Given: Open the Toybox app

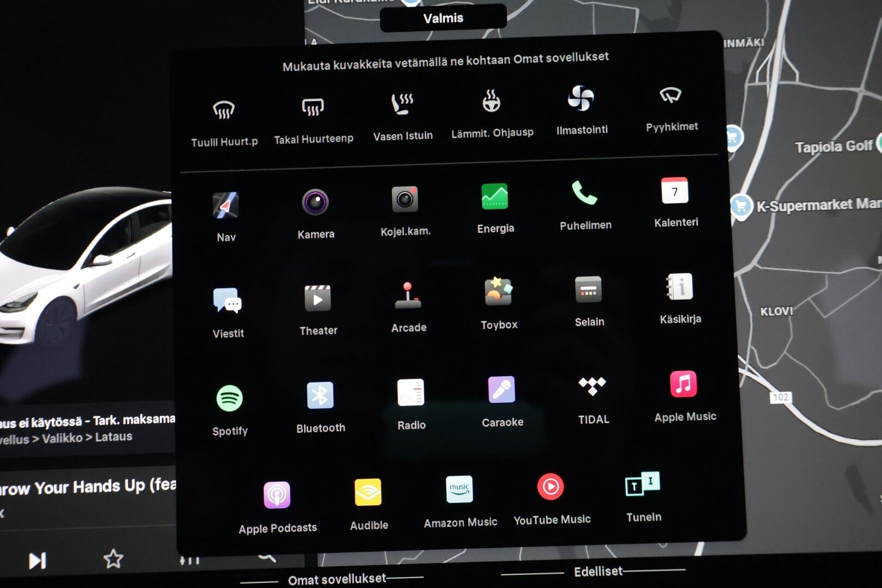Looking at the screenshot, I should [498, 292].
